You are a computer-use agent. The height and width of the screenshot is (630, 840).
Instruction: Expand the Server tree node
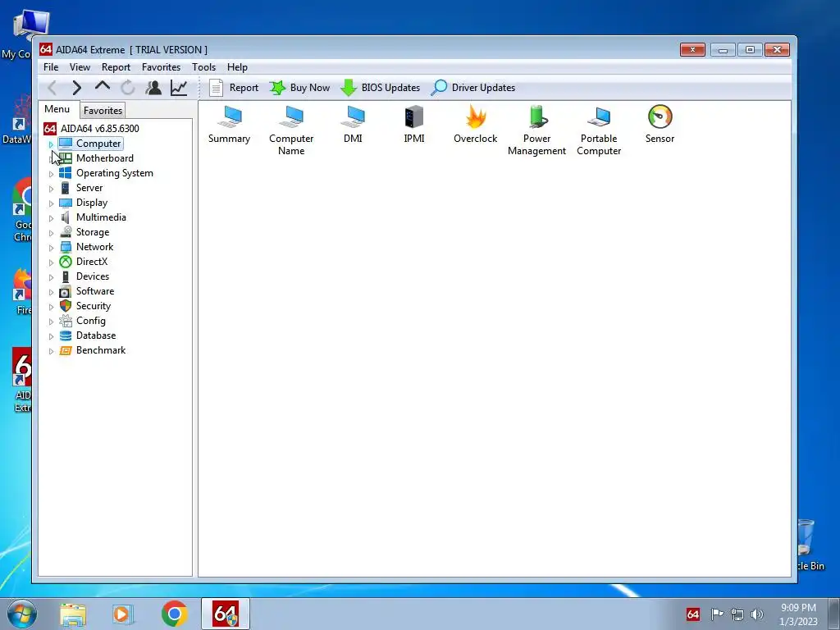pos(51,189)
